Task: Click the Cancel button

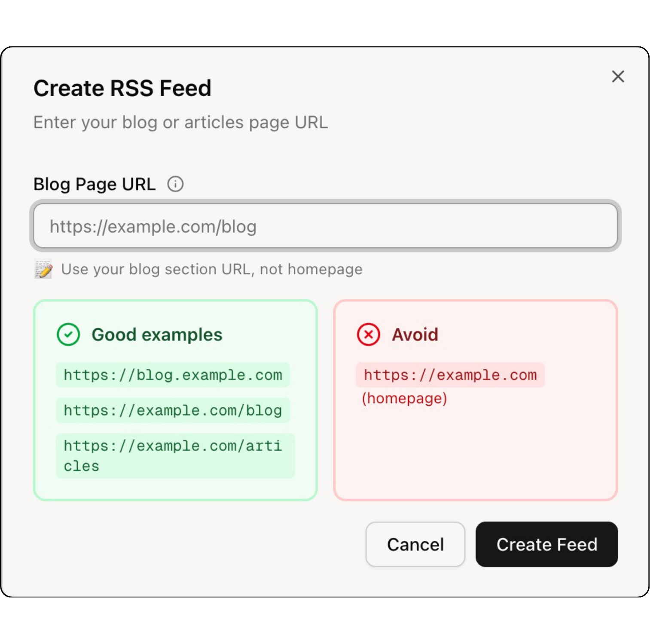Action: click(x=415, y=544)
